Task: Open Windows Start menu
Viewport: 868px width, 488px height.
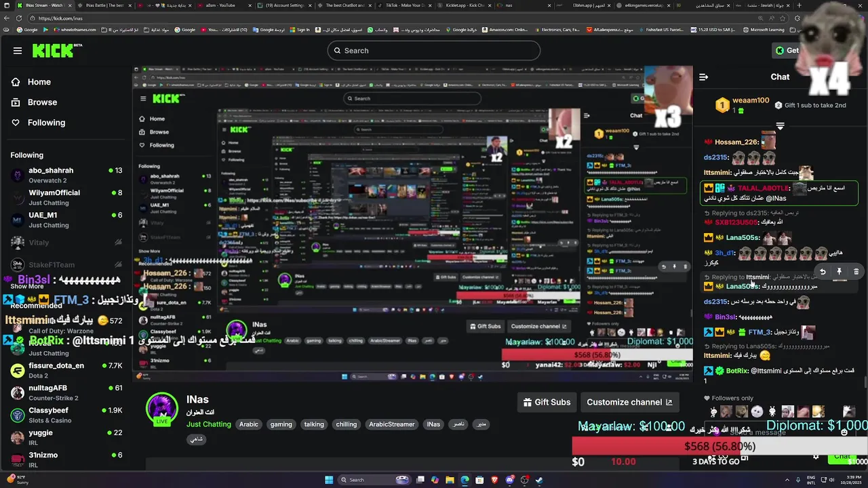Action: 329,480
